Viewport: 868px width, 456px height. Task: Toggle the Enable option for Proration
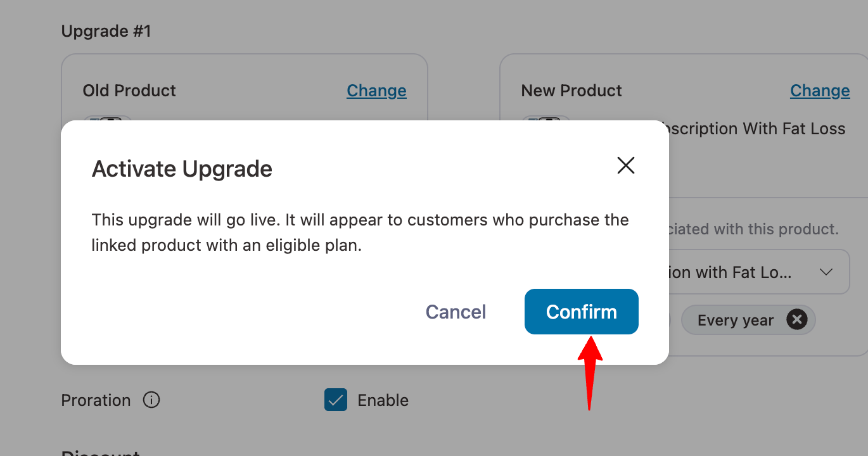click(x=335, y=400)
